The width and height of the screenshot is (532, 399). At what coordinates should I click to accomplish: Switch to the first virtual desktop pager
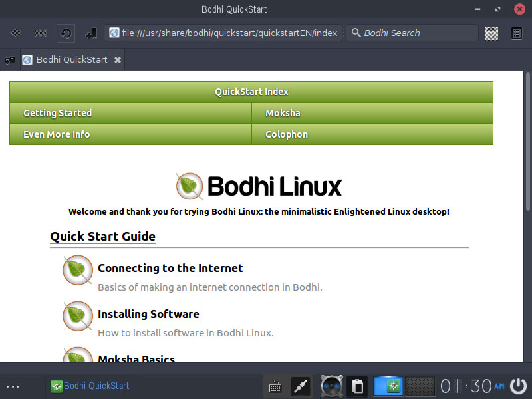coord(388,386)
